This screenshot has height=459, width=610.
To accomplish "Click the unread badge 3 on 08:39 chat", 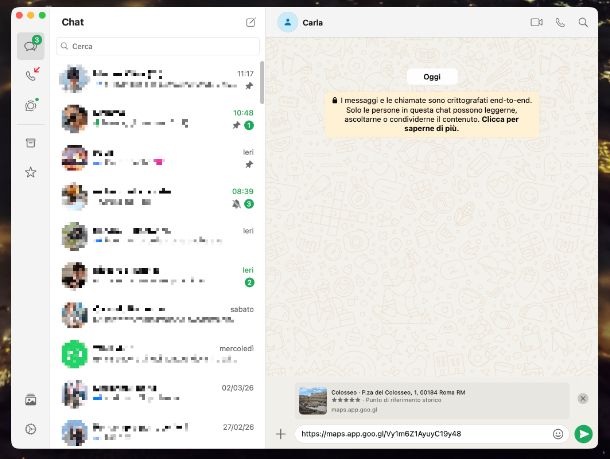I will (249, 204).
